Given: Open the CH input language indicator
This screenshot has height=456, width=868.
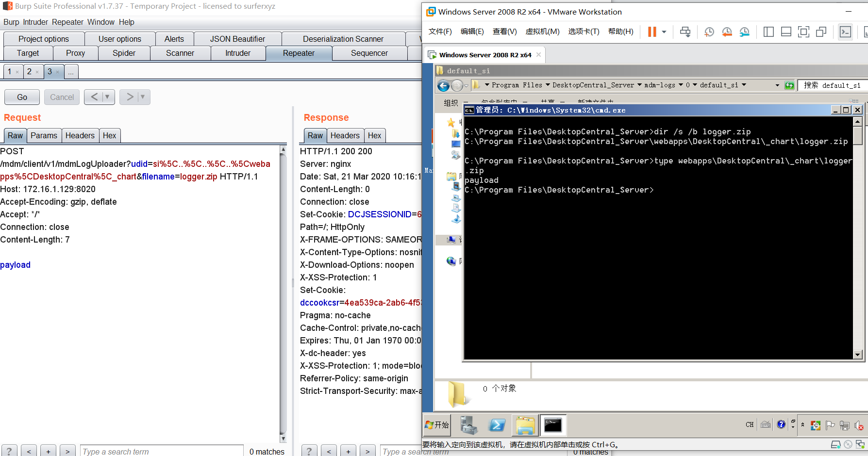Looking at the screenshot, I should 750,425.
